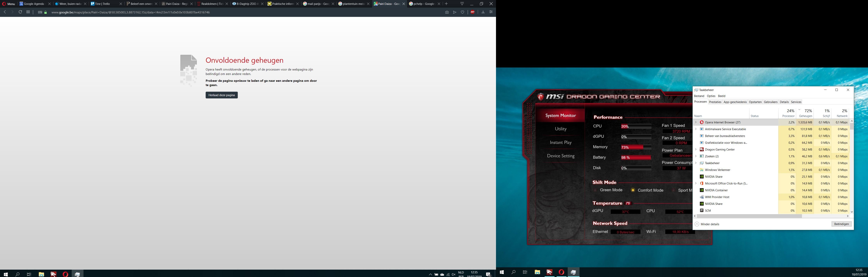Click the Opera snapshot camera icon

point(447,12)
